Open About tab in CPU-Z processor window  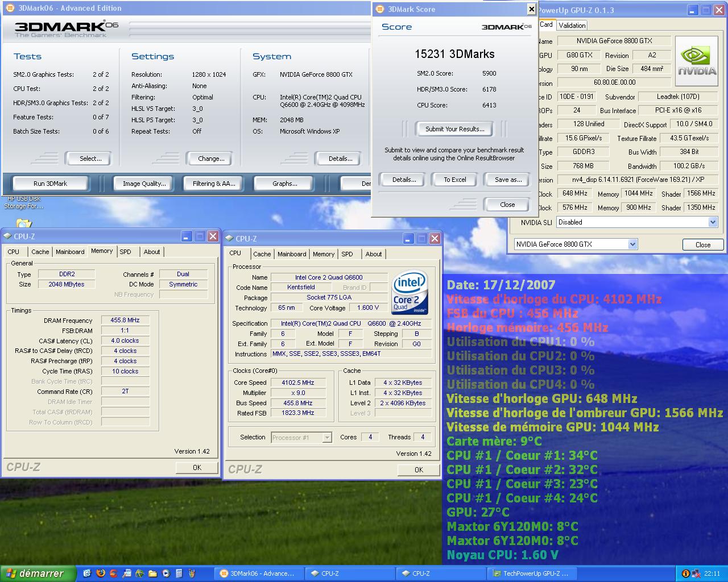(374, 254)
